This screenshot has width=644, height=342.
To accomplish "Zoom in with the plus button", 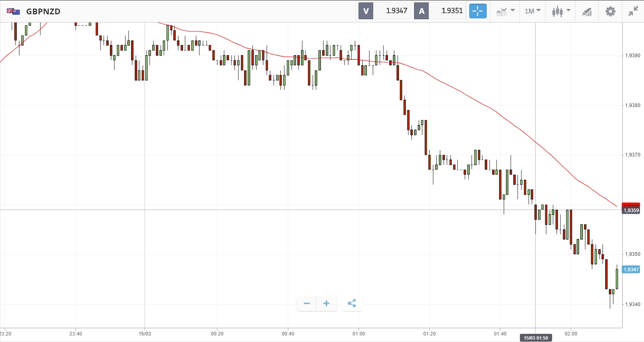I will (326, 303).
